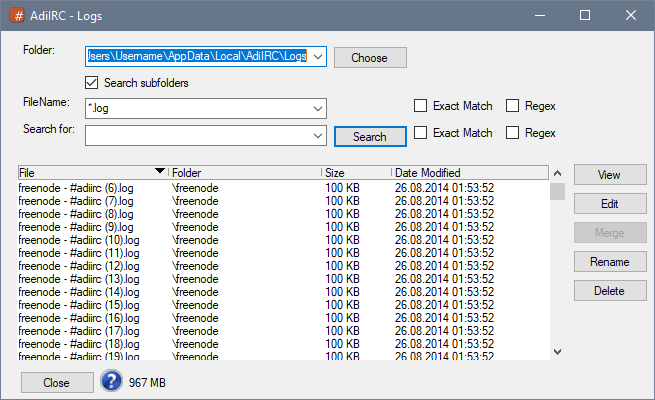Click the Rename button

pyautogui.click(x=610, y=262)
